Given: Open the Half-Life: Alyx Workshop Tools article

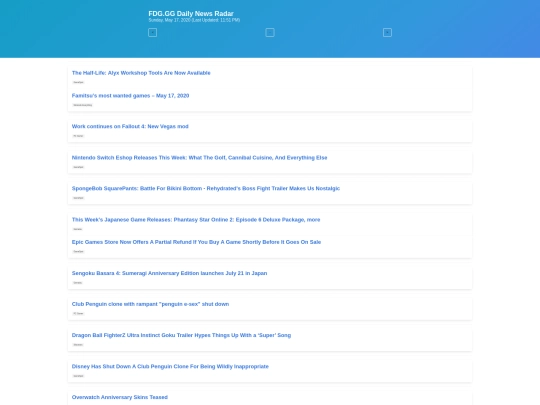Looking at the screenshot, I should pos(141,73).
